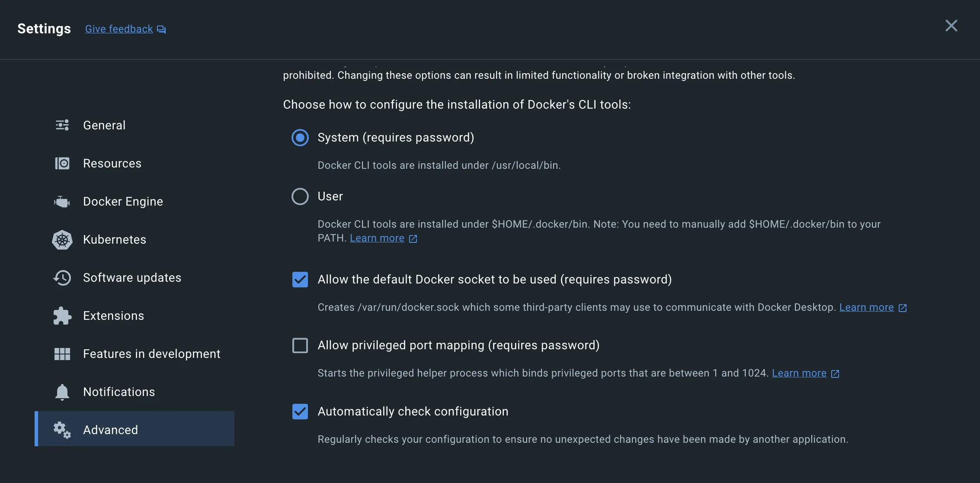
Task: Open Learn more link for privileged ports
Action: click(799, 373)
